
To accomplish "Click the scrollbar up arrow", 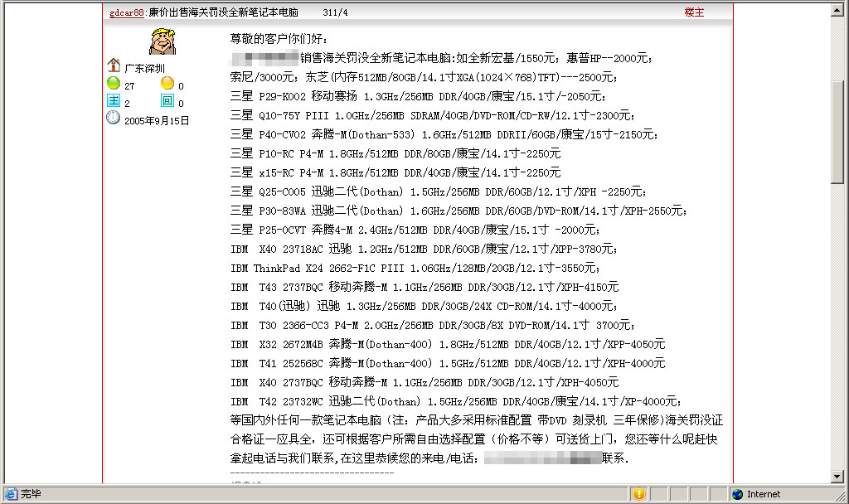I will [x=837, y=10].
